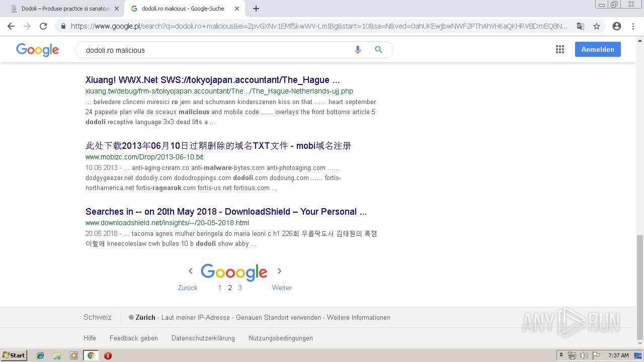Screen dimensions: 644x362
Task: Open Datenschutzerklärung footer link
Action: pos(203,338)
